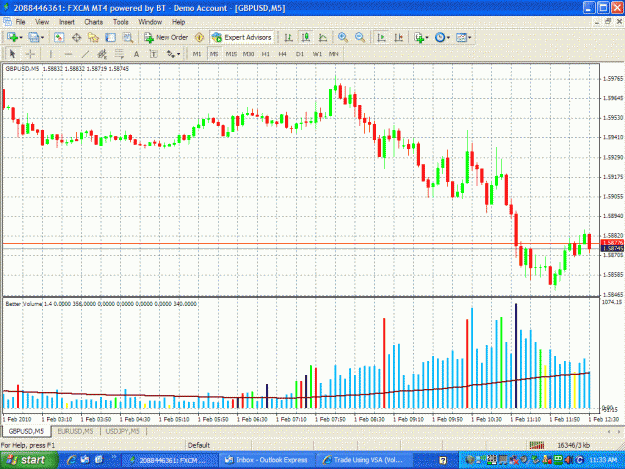
Task: Switch to the USDJPY,M5 chart tab
Action: point(122,431)
